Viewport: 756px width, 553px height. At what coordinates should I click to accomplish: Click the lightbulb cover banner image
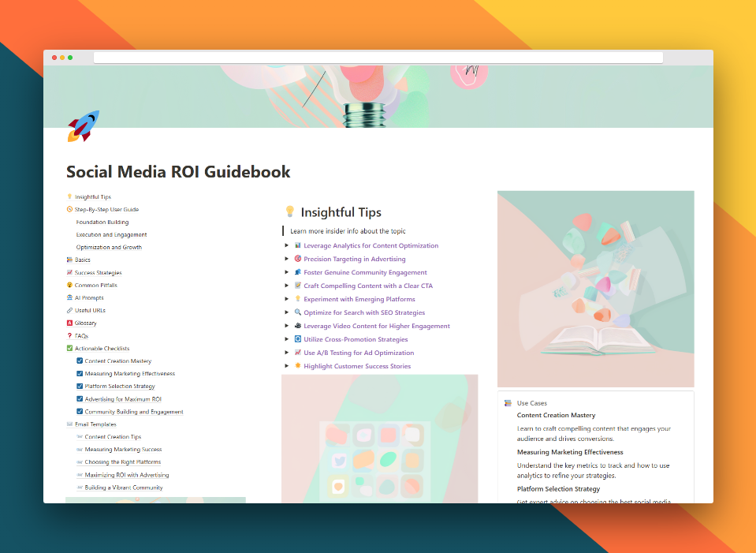click(378, 96)
